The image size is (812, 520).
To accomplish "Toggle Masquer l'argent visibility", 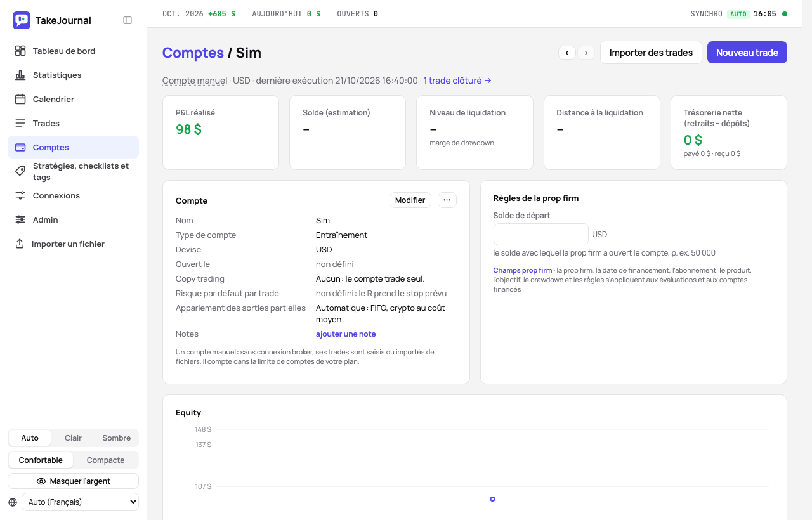I will click(x=74, y=481).
